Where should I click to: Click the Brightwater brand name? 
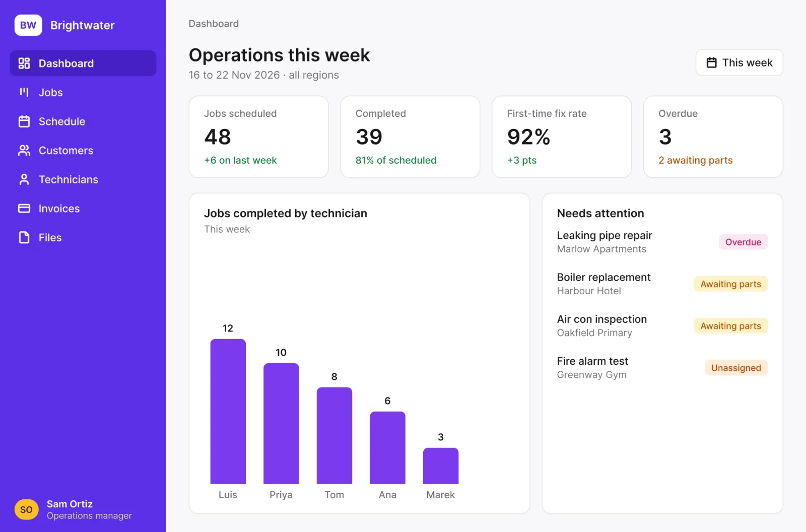(83, 25)
